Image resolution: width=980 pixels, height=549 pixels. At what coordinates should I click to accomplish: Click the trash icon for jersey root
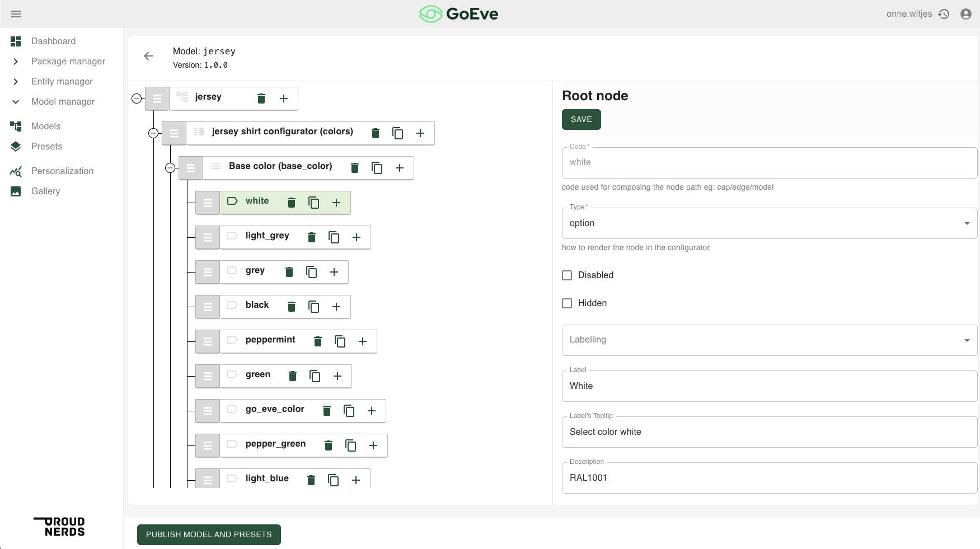[x=261, y=98]
